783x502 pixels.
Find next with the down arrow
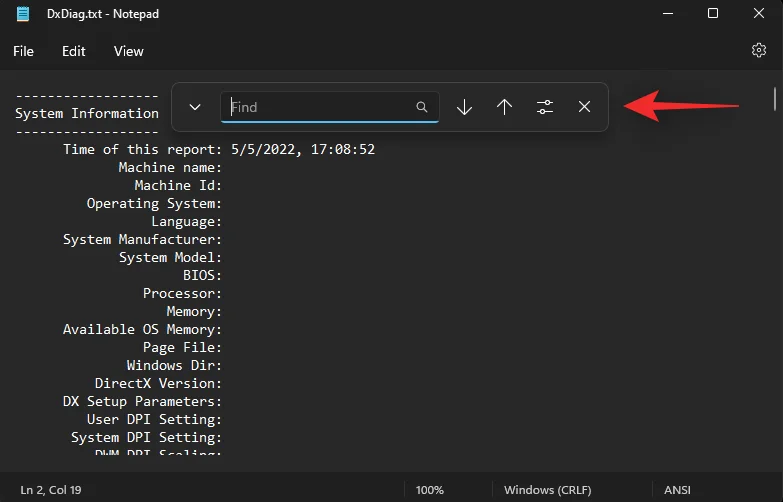click(x=464, y=107)
